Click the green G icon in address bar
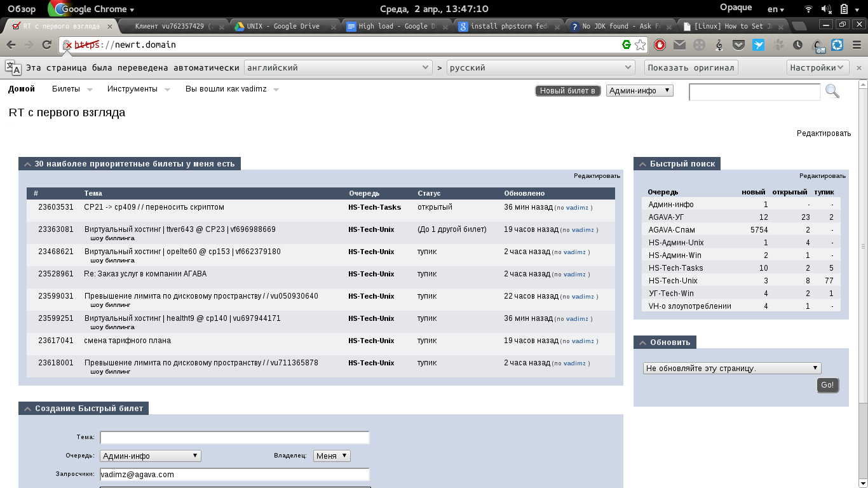The image size is (868, 488). pos(627,45)
